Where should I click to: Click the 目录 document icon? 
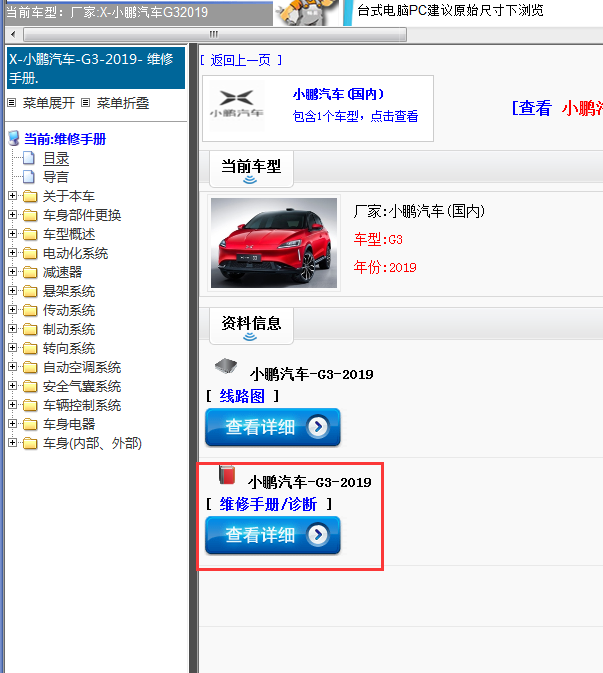point(29,158)
